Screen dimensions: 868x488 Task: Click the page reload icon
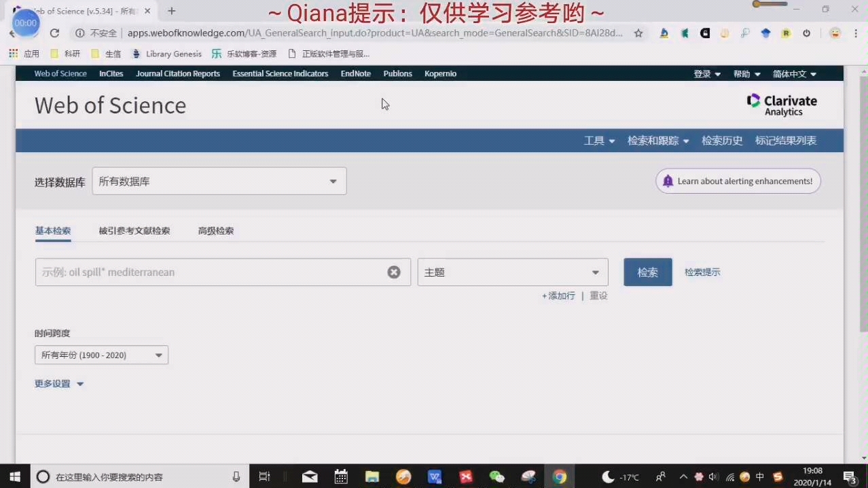55,33
